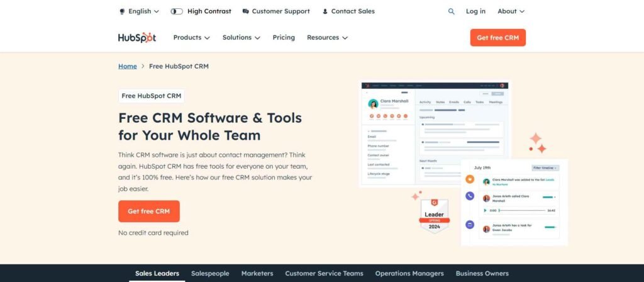This screenshot has width=644, height=282.
Task: Click Get free CRM button below the description
Action: 148,211
